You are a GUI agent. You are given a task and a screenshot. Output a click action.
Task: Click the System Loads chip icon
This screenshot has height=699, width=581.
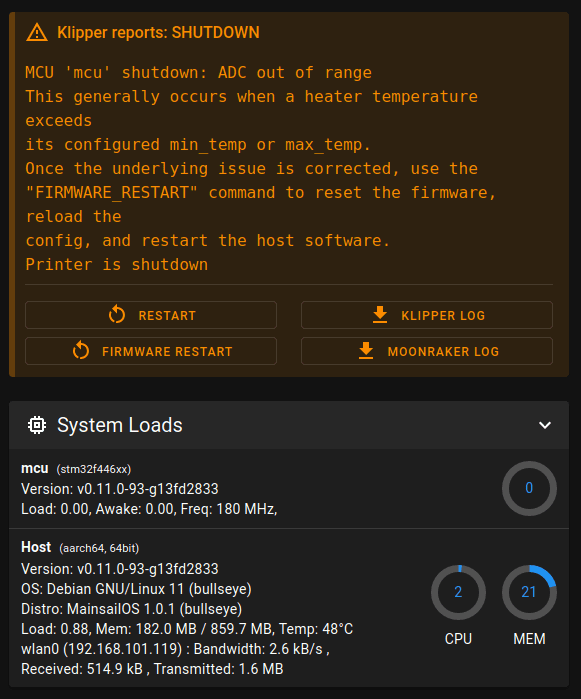37,425
